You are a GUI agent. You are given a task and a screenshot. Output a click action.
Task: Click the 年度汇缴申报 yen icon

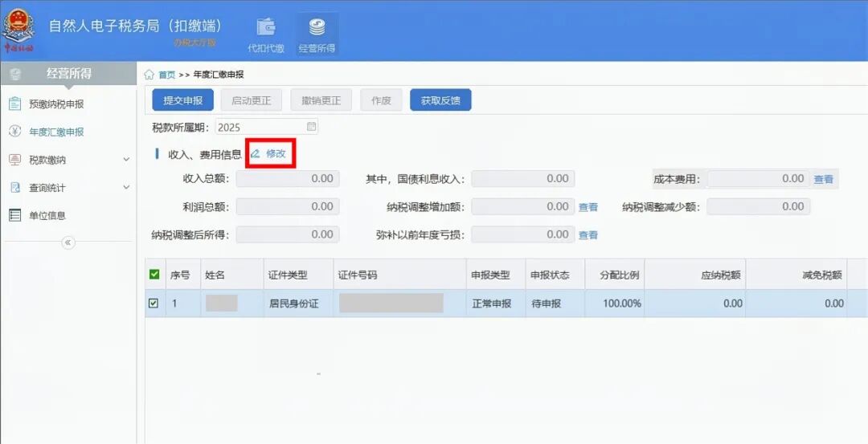pos(14,132)
